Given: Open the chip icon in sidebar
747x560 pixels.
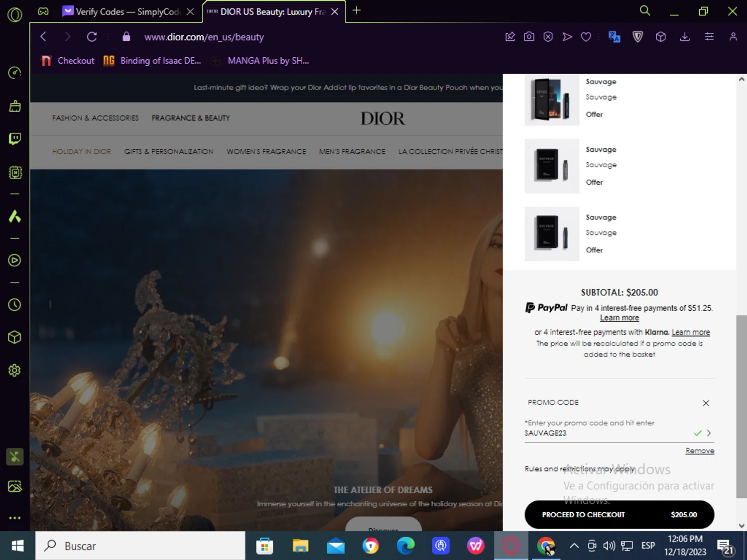Looking at the screenshot, I should click(15, 172).
